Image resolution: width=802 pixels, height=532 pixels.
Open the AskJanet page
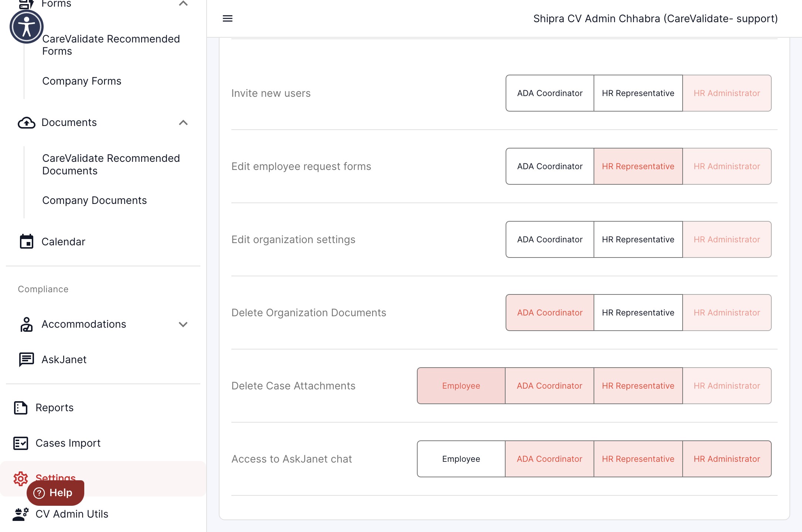64,360
